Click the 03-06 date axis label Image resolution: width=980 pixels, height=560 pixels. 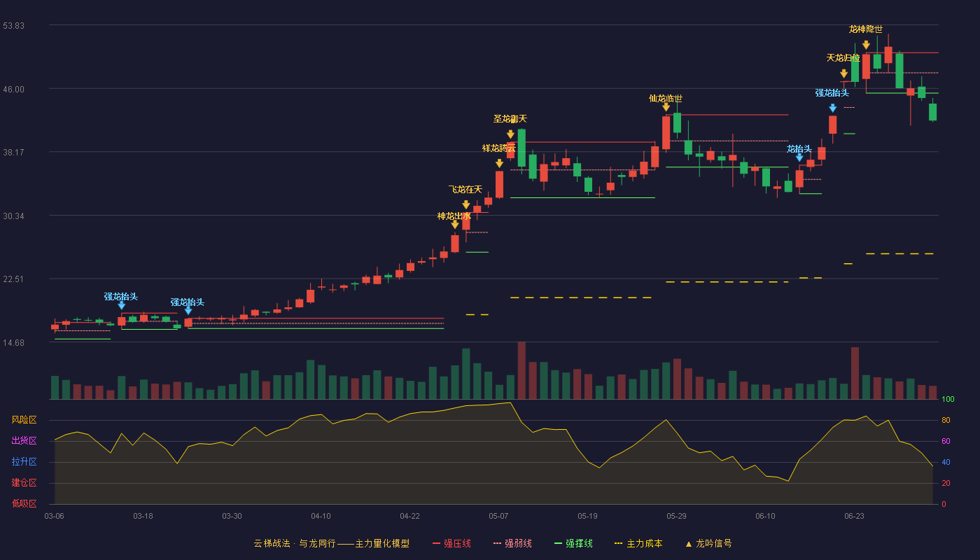pos(54,516)
